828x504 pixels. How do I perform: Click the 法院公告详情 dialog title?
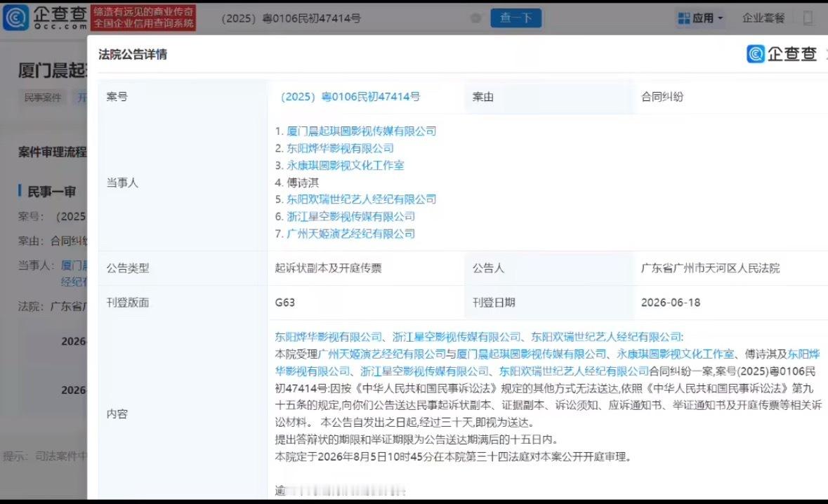click(133, 54)
